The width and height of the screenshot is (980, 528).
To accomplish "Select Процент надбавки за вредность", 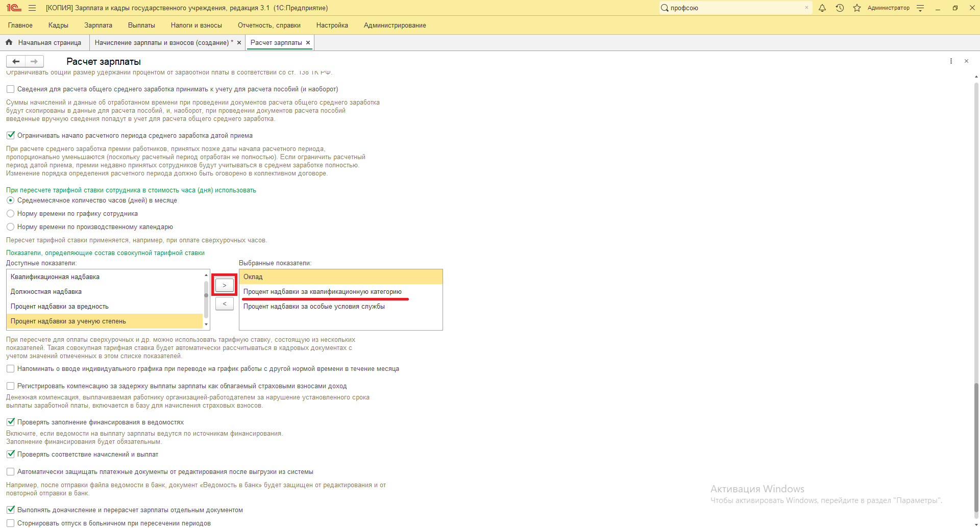I will point(105,307).
